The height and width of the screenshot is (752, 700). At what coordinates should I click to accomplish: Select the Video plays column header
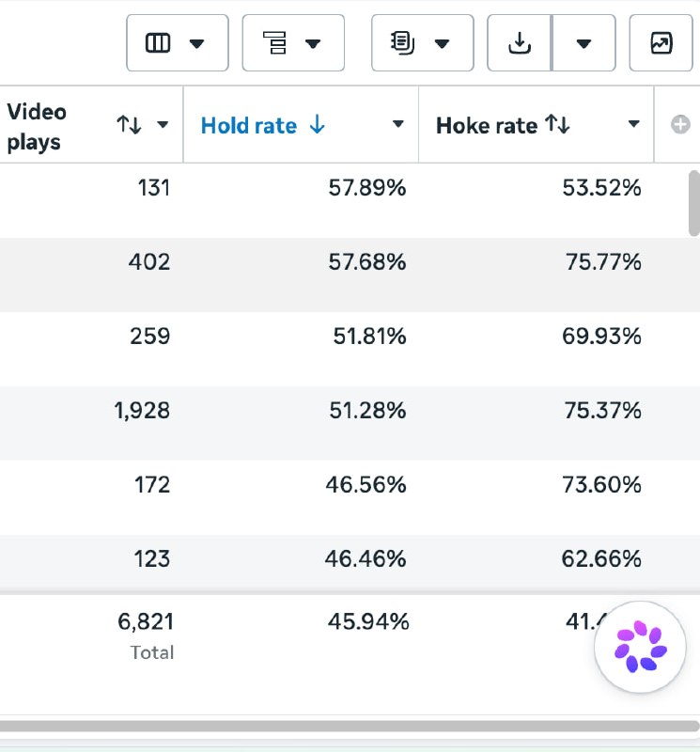tap(91, 125)
